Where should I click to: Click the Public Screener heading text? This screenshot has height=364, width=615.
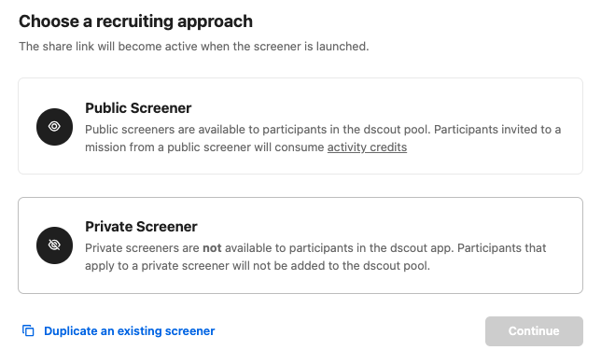(138, 108)
